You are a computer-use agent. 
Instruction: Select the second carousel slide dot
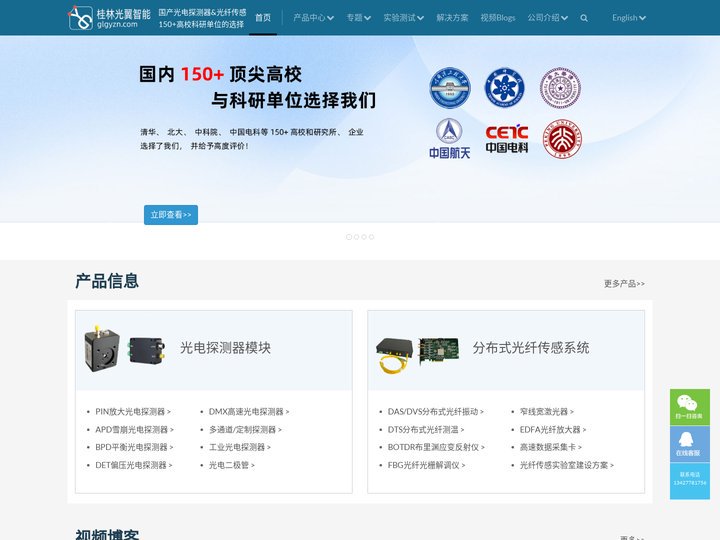point(356,237)
